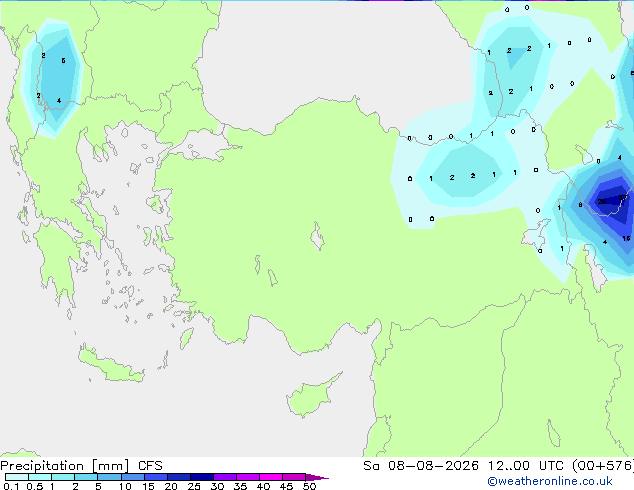Viewport: 634px width, 490px height.
Task: Click the 2–5 mm legend color swatch
Action: [x=86, y=477]
